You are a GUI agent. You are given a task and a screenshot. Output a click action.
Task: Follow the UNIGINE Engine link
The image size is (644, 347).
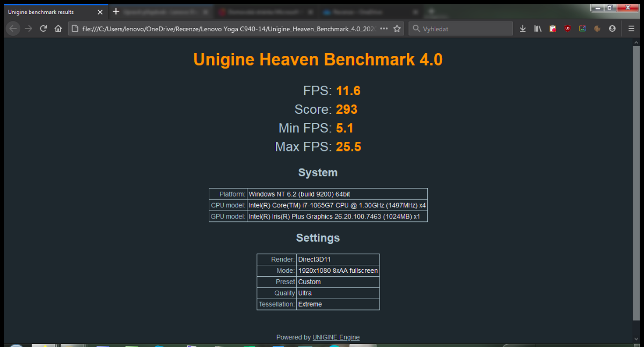tap(336, 337)
